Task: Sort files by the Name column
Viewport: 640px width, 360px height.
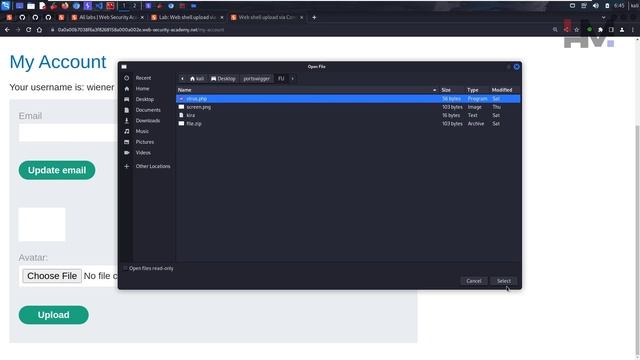Action: 307,90
